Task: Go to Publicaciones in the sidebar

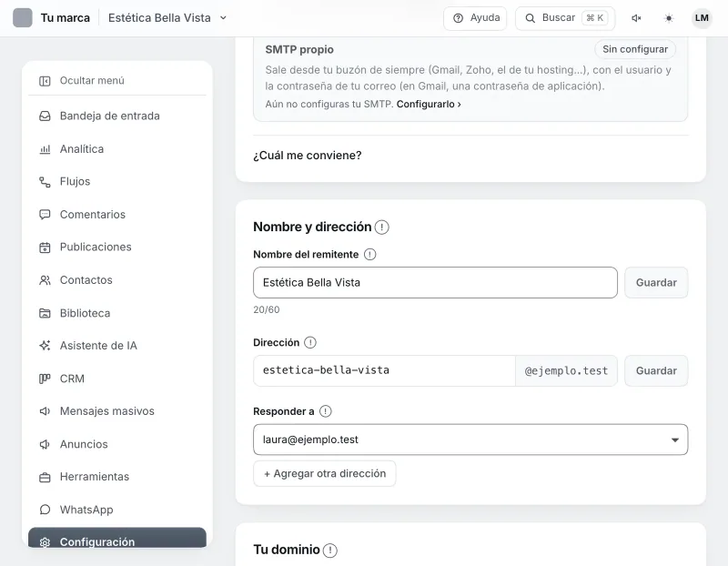Action: [x=117, y=247]
